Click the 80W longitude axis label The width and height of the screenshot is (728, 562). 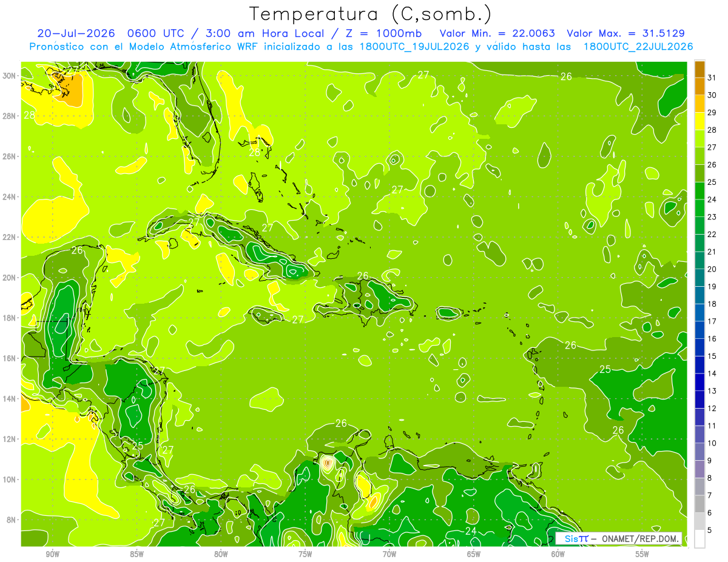pyautogui.click(x=221, y=554)
